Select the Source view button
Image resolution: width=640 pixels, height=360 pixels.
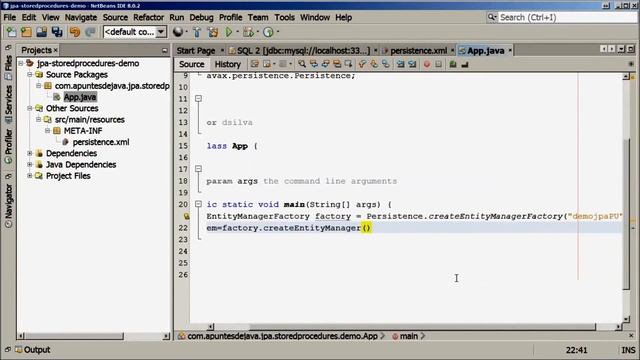pyautogui.click(x=191, y=64)
